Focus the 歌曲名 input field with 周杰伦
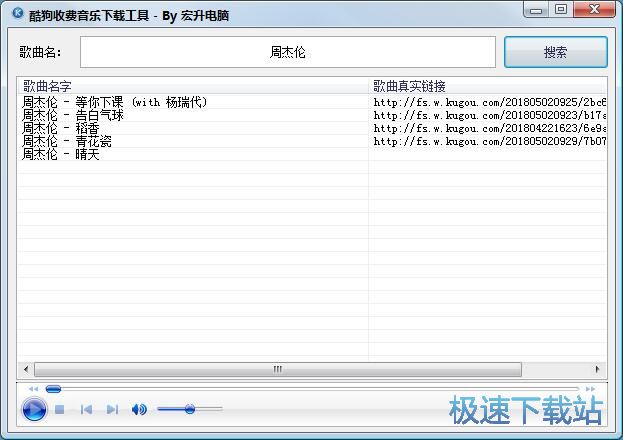Screen dimensions: 623x440 pos(288,52)
